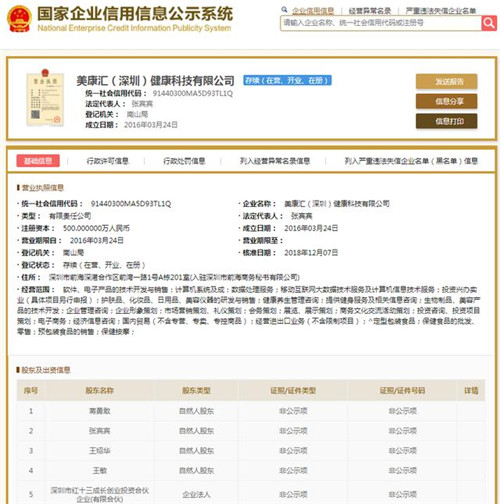The height and width of the screenshot is (504, 500).
Task: Click 企业法人 type in row 5
Action: point(196,495)
